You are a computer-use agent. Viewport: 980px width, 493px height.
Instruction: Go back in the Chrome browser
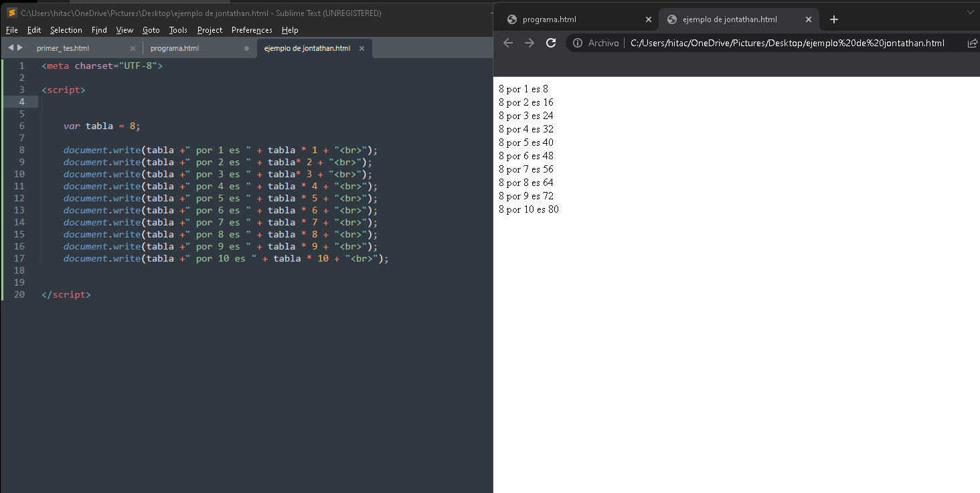pyautogui.click(x=508, y=43)
